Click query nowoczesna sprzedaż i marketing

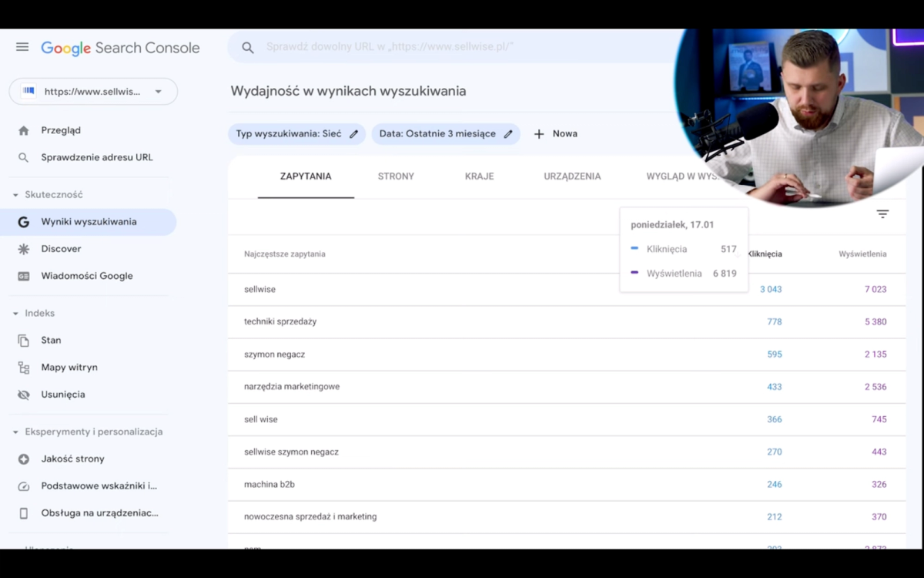click(310, 516)
